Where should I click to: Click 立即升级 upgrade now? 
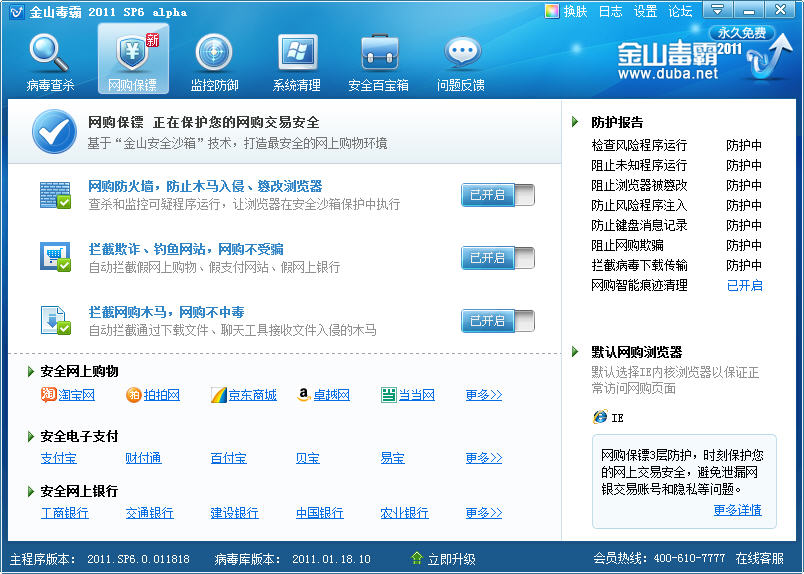point(452,559)
